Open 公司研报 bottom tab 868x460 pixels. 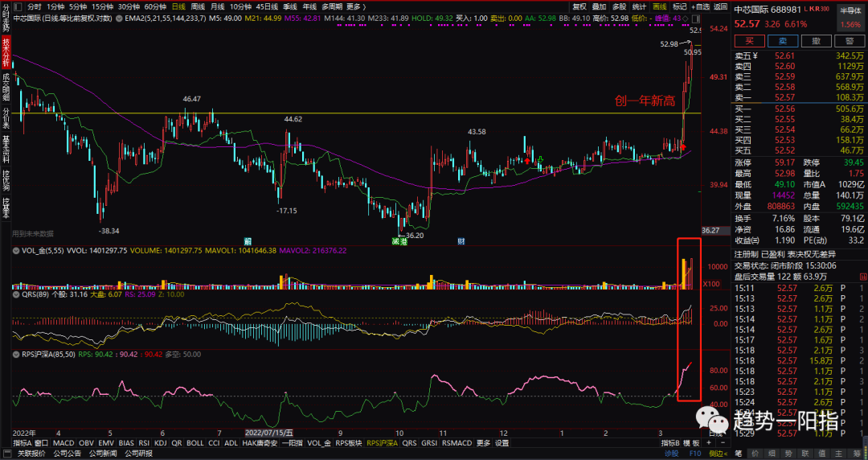138,454
